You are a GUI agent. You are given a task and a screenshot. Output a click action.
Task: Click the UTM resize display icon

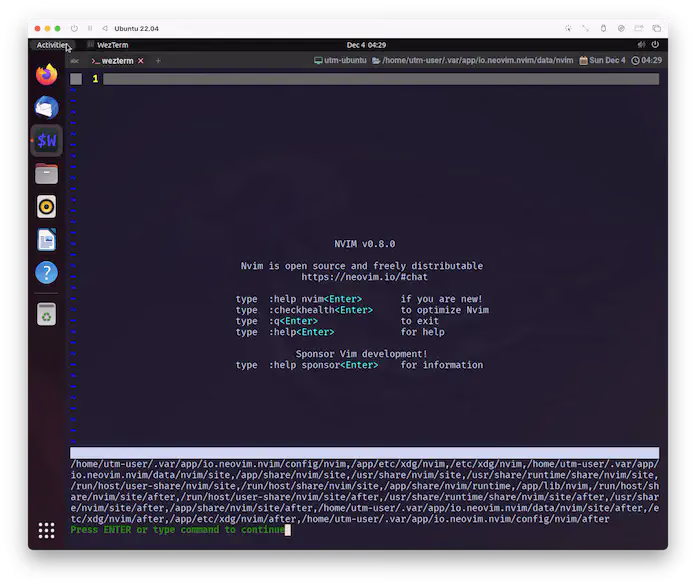click(x=586, y=28)
